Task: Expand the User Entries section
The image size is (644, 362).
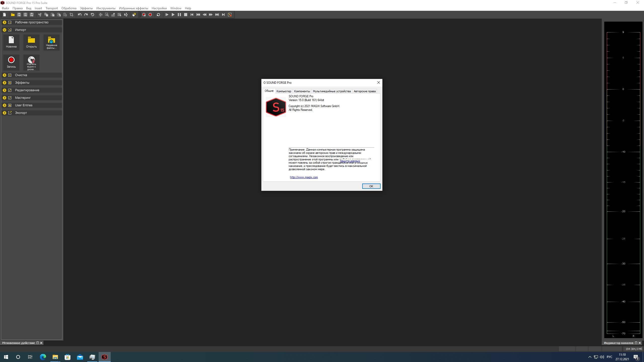Action: 5,105
